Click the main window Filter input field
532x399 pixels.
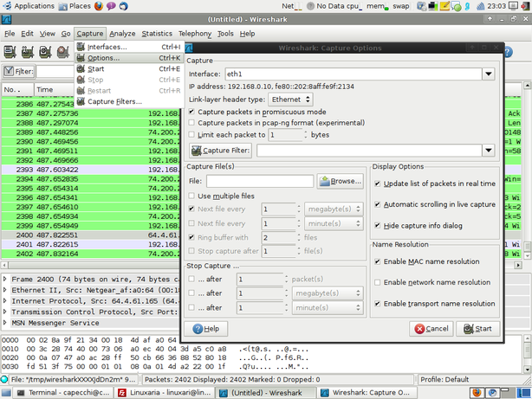(x=55, y=72)
